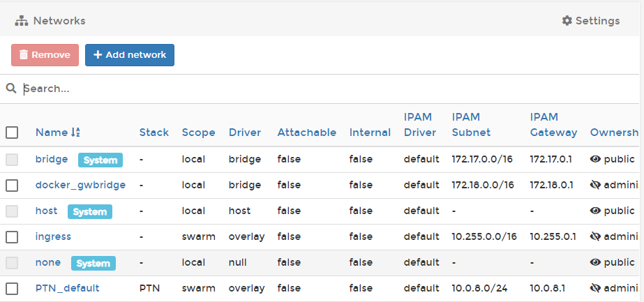Select the PTN_default row checkbox
The width and height of the screenshot is (644, 302).
click(x=12, y=288)
